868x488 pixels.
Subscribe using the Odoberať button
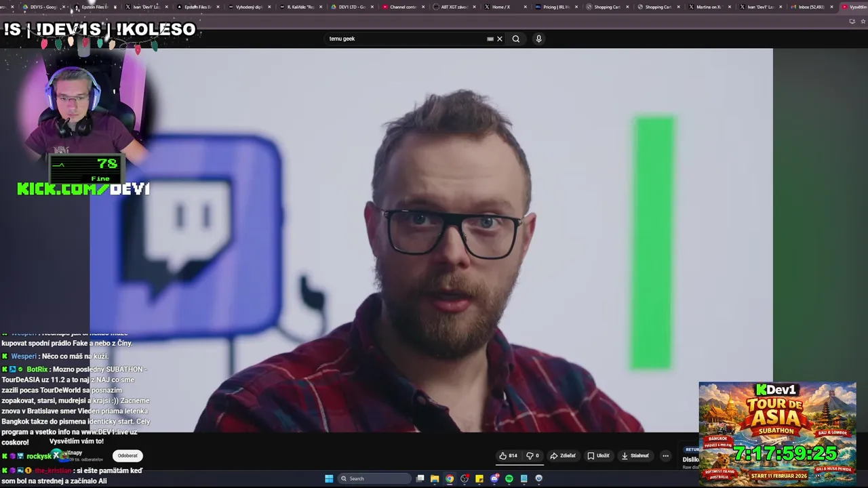127,455
